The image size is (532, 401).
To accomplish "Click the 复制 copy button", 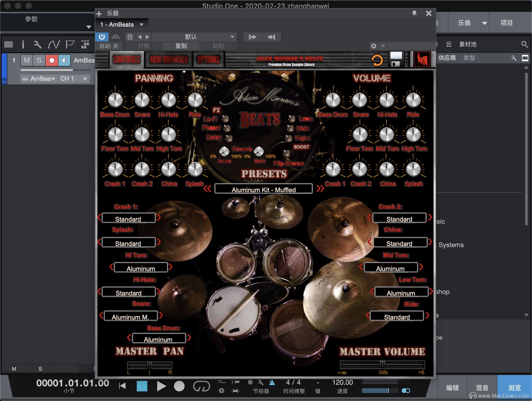I will tap(181, 46).
